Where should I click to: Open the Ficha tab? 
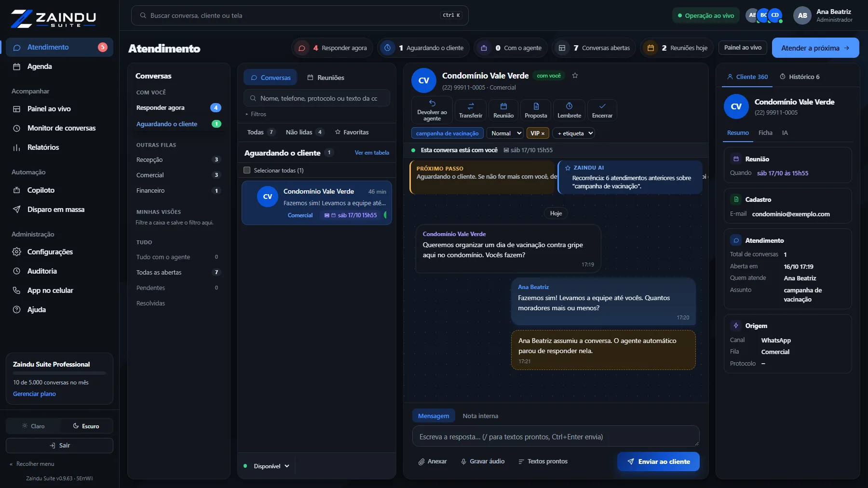[765, 133]
